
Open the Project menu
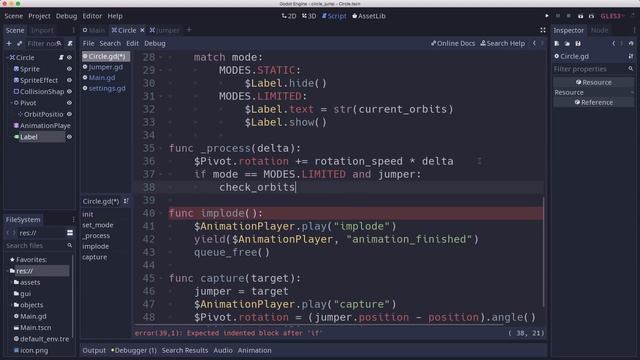tap(39, 16)
